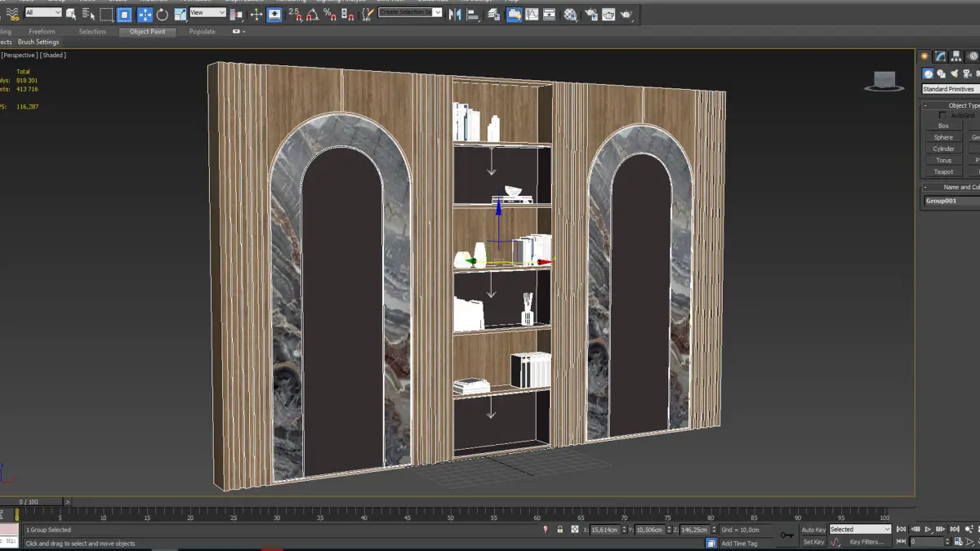Select the Select and Move tool
This screenshot has width=980, height=551.
[x=145, y=15]
